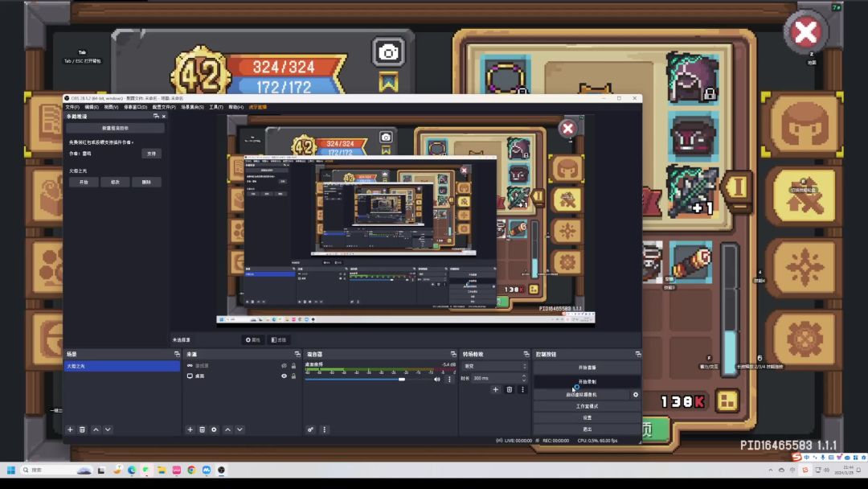Click the add transition plus icon

(496, 389)
